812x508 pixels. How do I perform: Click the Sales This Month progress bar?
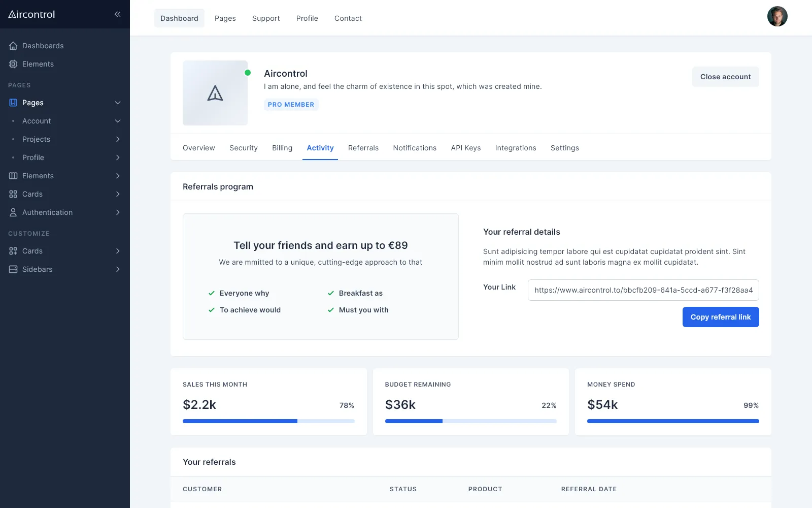(268, 421)
